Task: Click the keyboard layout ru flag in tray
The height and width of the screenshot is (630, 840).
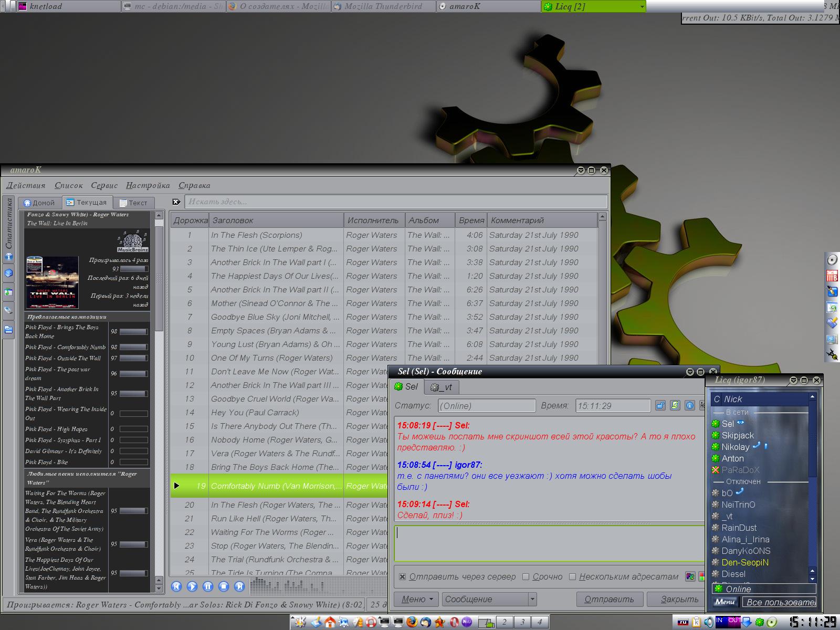Action: click(682, 623)
